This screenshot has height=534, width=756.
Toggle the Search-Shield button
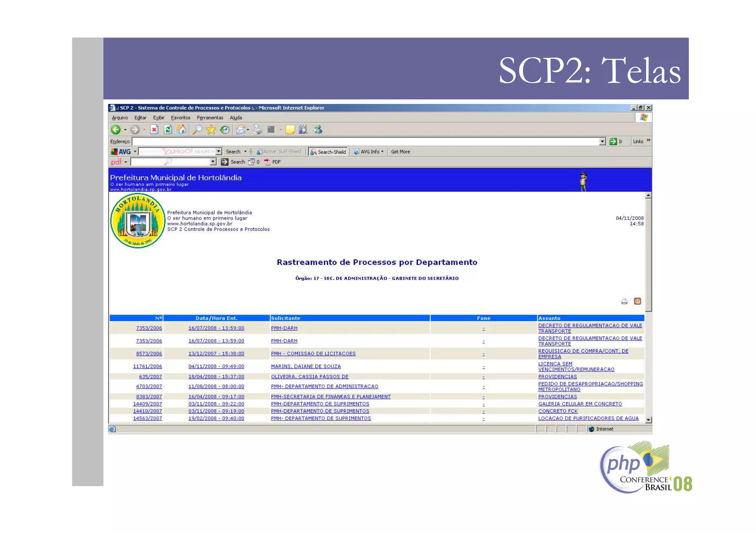328,152
